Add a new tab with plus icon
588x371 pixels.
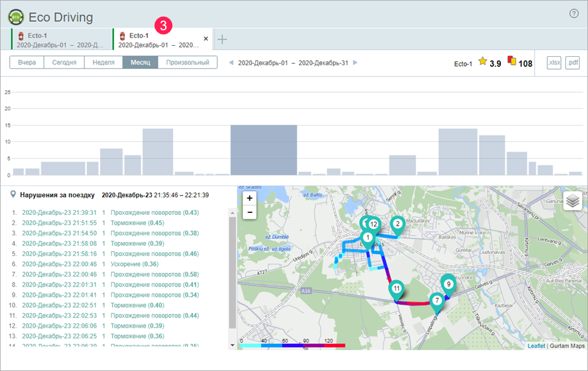222,39
